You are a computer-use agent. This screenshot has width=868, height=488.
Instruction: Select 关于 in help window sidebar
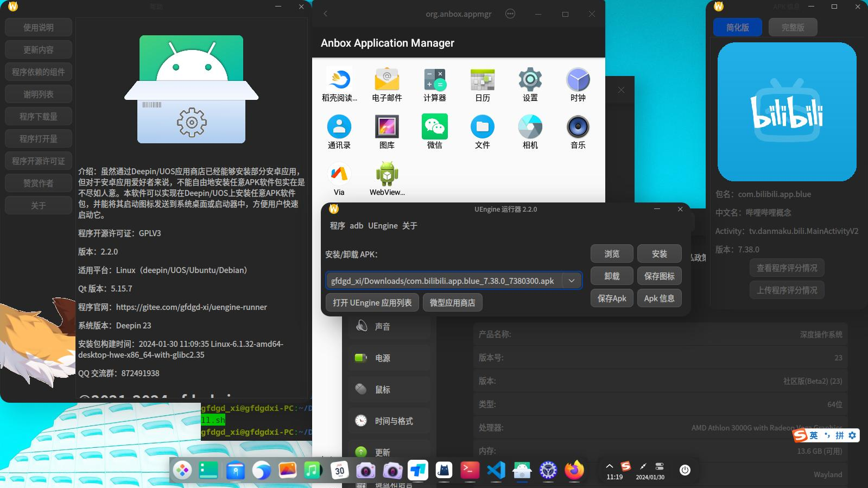39,206
